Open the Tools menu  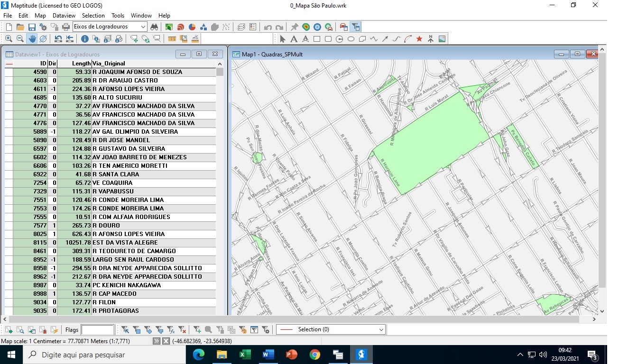coord(118,16)
